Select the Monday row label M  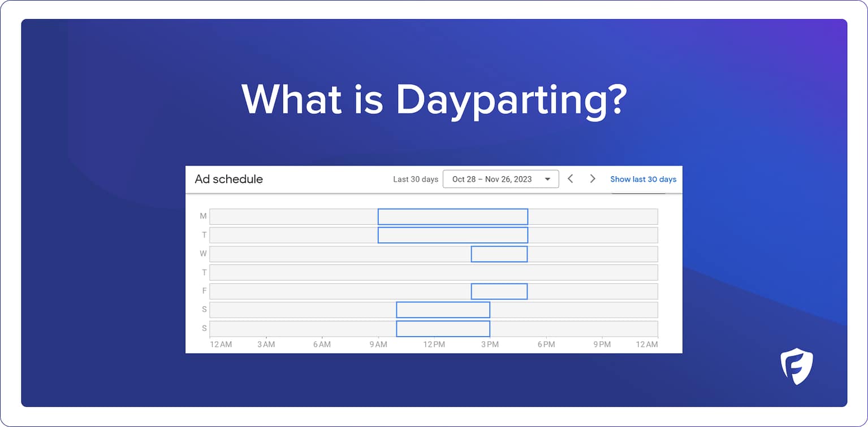click(203, 216)
